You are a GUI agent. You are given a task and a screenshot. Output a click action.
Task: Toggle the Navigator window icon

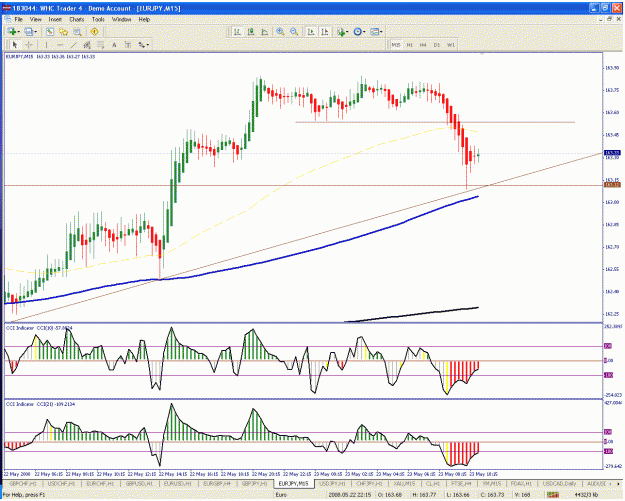(x=63, y=31)
